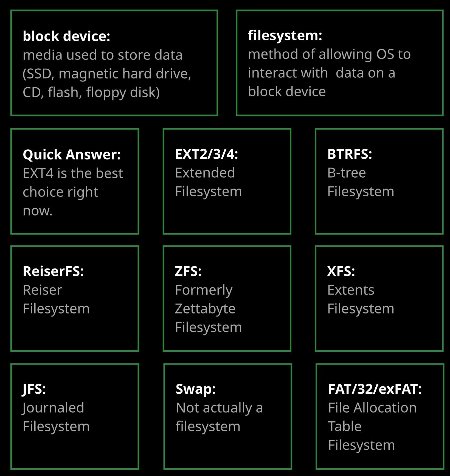This screenshot has width=450, height=476.
Task: Pick the ZFS heading
Action: point(188,271)
